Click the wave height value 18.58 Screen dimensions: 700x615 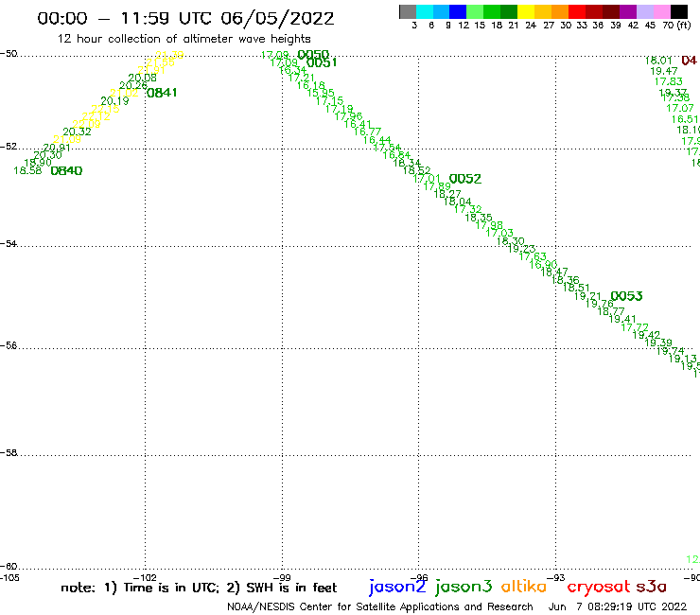(27, 170)
